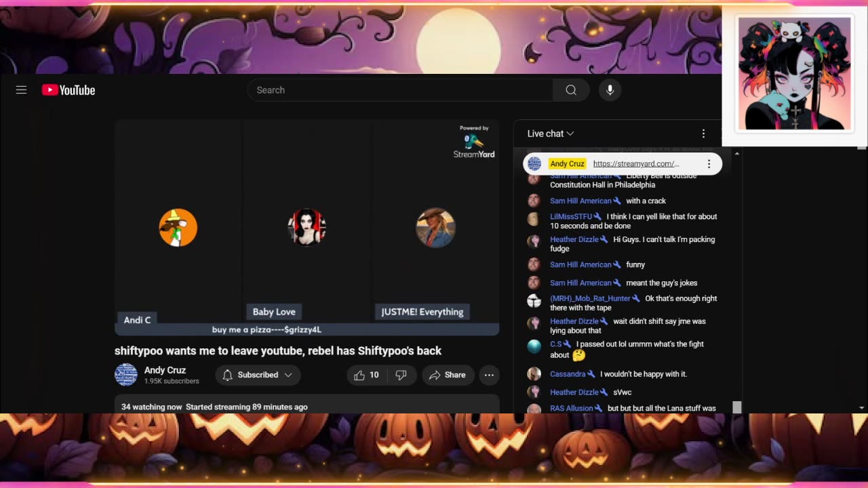Click the Andi C name label
The image size is (868, 488).
click(138, 320)
